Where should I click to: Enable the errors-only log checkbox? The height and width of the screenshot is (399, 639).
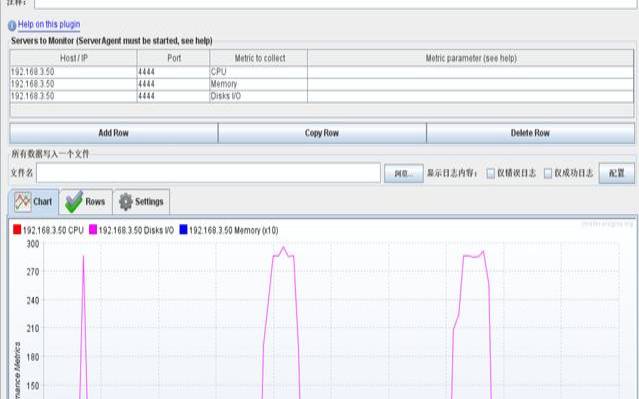[491, 174]
